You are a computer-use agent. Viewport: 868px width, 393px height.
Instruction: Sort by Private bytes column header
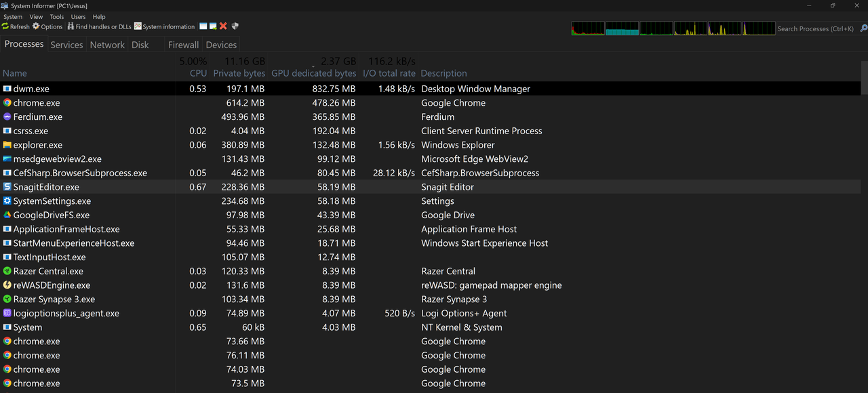point(239,73)
